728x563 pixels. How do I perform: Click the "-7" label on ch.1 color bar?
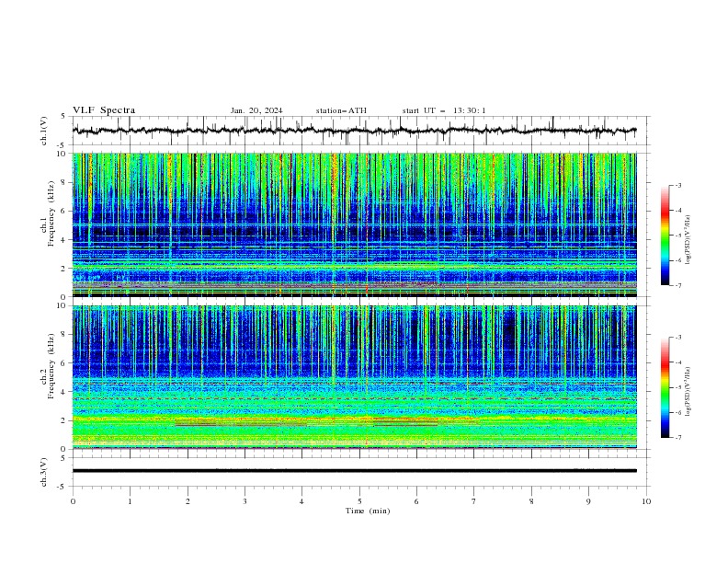coord(678,285)
